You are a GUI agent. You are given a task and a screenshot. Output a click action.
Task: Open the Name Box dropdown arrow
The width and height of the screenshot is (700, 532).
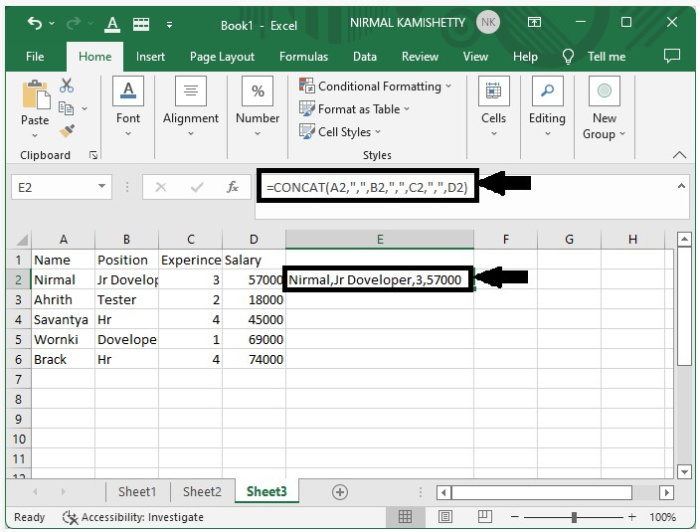point(102,187)
